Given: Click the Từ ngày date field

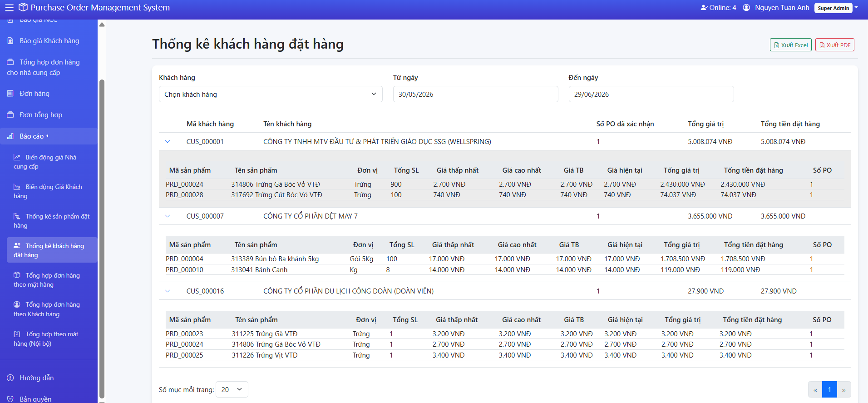Looking at the screenshot, I should pyautogui.click(x=475, y=94).
